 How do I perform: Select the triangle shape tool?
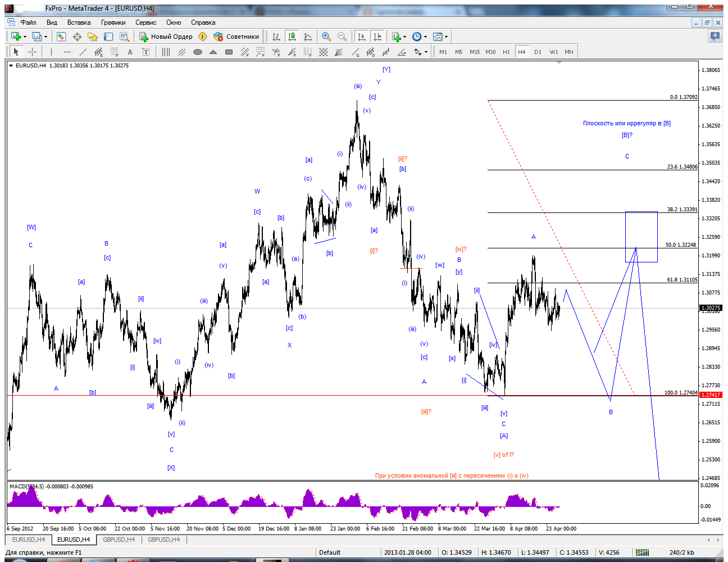point(213,52)
